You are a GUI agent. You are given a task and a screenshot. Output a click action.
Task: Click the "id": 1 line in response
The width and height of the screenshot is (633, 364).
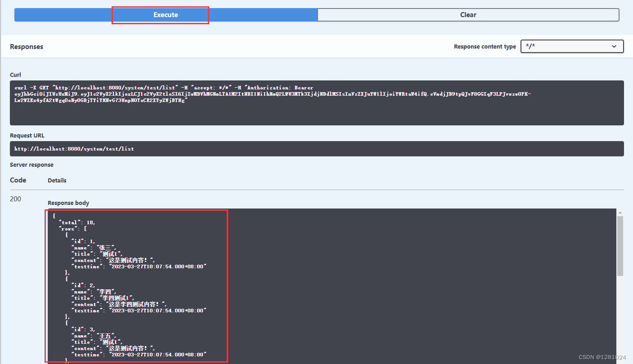tap(83, 241)
